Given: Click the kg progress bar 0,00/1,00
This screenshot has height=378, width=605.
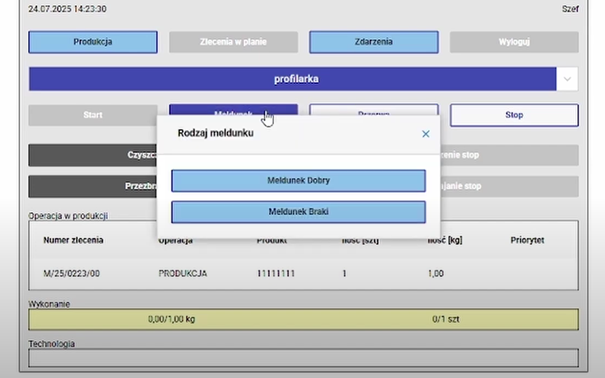Looking at the screenshot, I should [171, 319].
